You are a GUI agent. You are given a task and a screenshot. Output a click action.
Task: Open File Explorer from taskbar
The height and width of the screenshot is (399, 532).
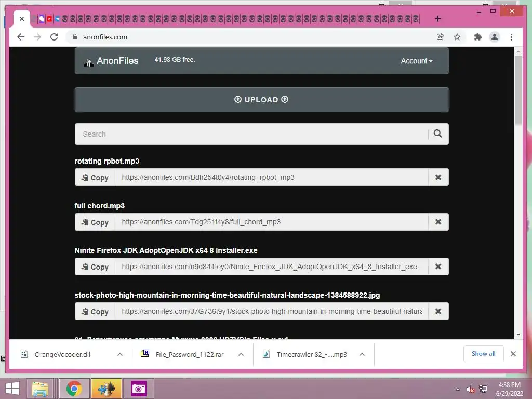click(x=40, y=389)
